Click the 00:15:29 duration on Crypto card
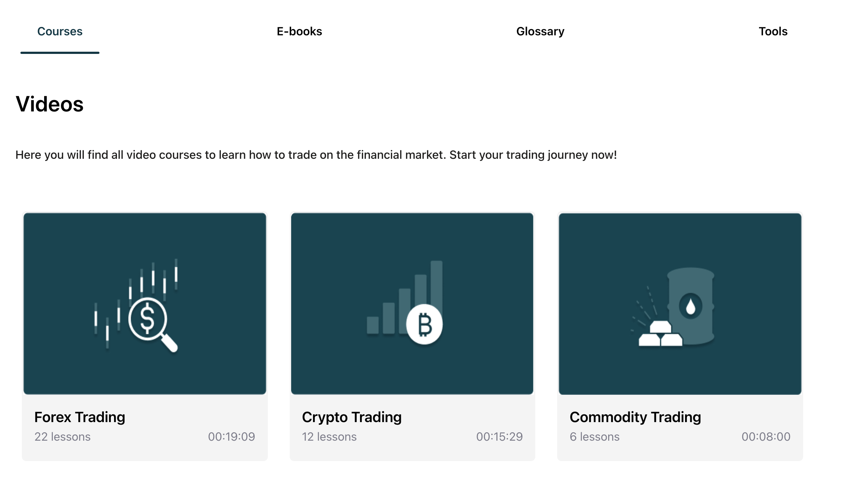The image size is (868, 480). click(x=499, y=437)
